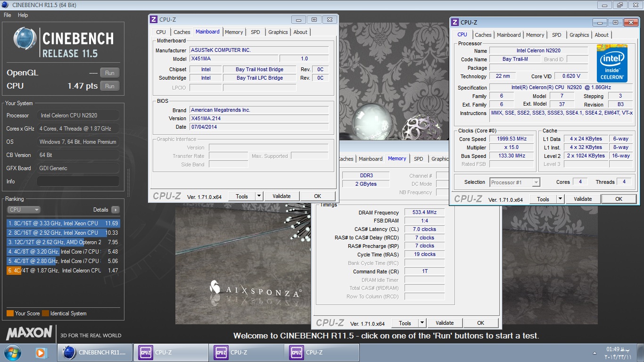Open Graphics tab in CPU window
644x362 pixels.
579,35
